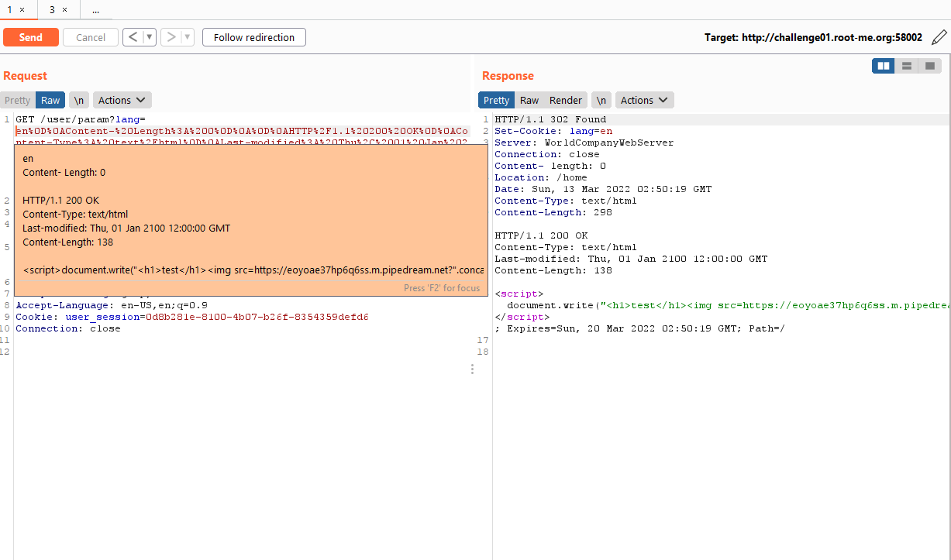Screen dimensions: 951x560
Task: Click the HTTP/1.1 200 OK response line
Action: point(541,235)
